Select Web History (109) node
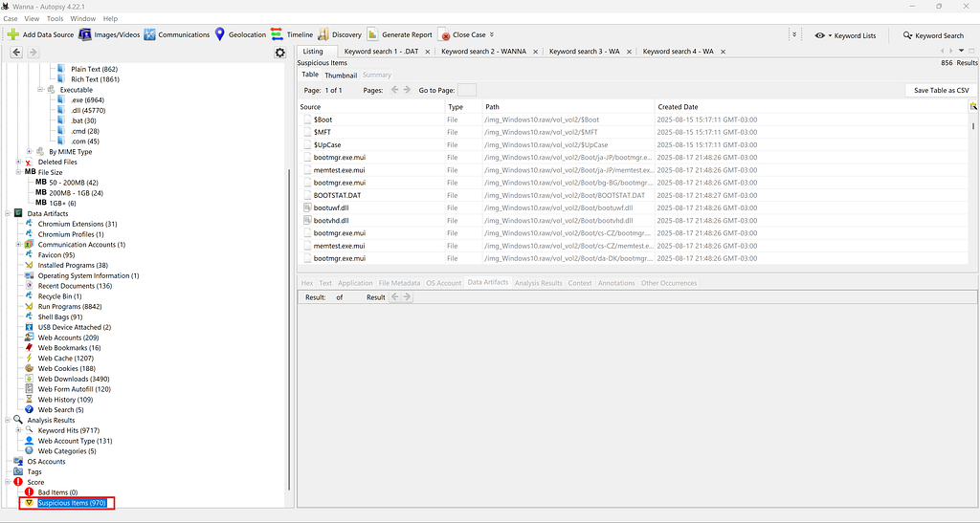This screenshot has width=980, height=523. coord(65,400)
